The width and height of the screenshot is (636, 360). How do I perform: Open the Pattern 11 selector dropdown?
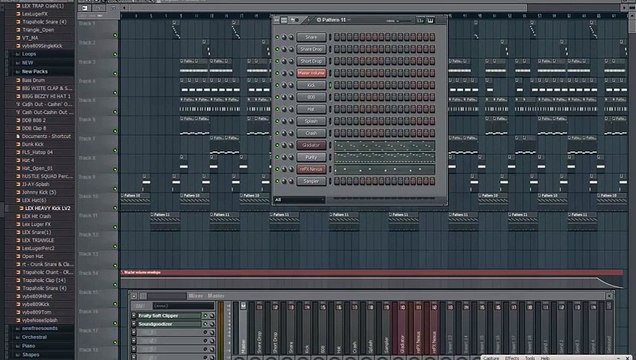pyautogui.click(x=333, y=20)
